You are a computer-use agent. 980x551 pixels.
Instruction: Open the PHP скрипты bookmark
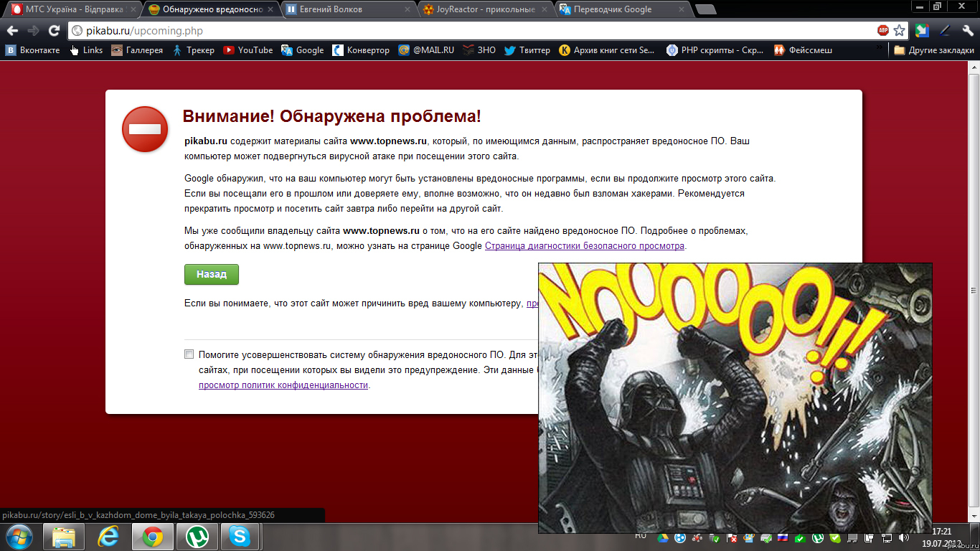(x=715, y=50)
